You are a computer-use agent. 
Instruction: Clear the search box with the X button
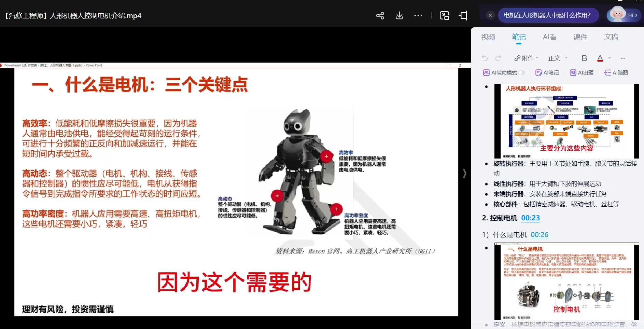click(x=491, y=15)
